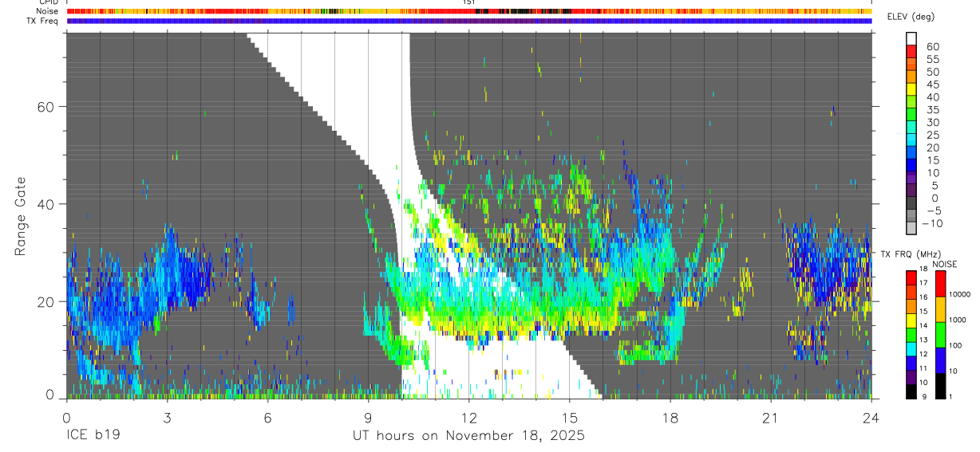Click the "24" tick on the UT hours axis
Screen dimensions: 980x452
point(871,417)
